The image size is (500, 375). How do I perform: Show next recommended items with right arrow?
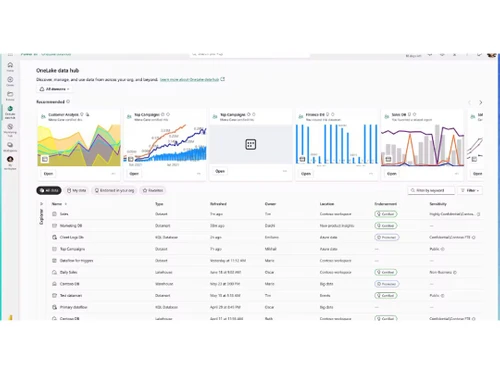coord(480,102)
